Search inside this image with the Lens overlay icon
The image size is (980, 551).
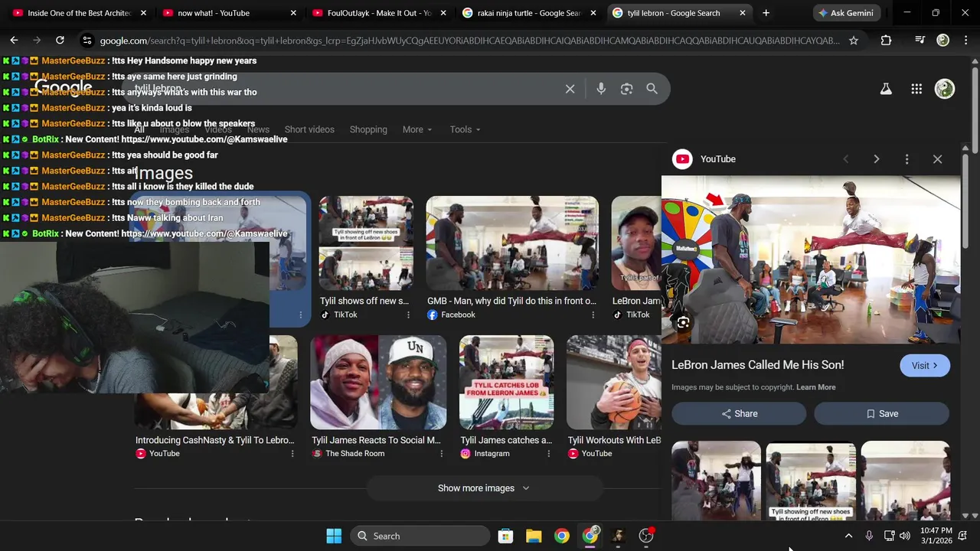click(x=683, y=322)
